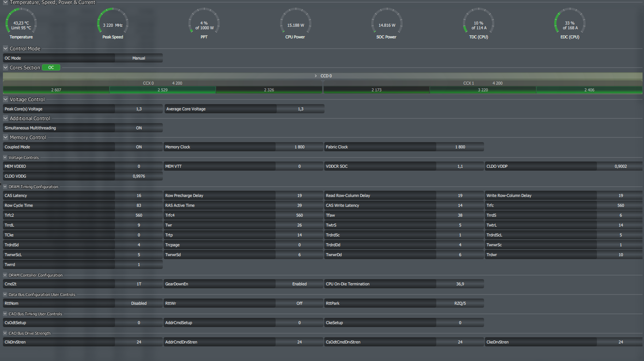The height and width of the screenshot is (361, 644).
Task: Edit the CLDO VDDP value 0,9002
Action: (x=621, y=166)
